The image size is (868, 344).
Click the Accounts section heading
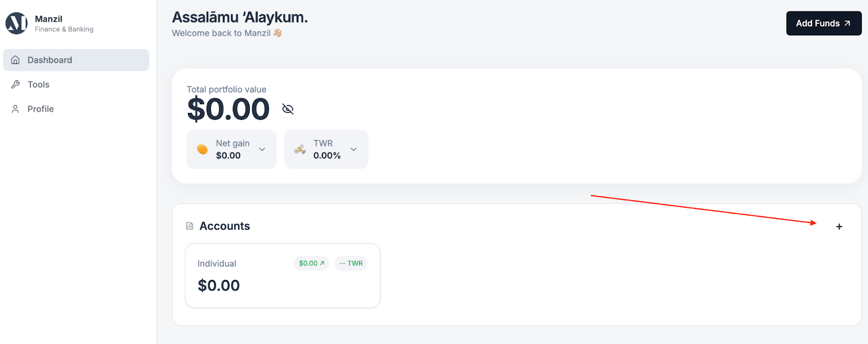(225, 226)
